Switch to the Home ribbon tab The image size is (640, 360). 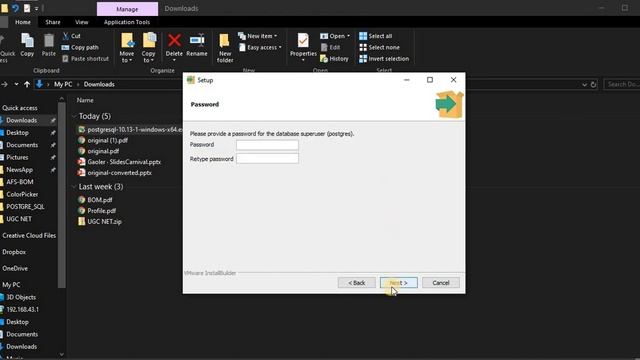tap(23, 22)
